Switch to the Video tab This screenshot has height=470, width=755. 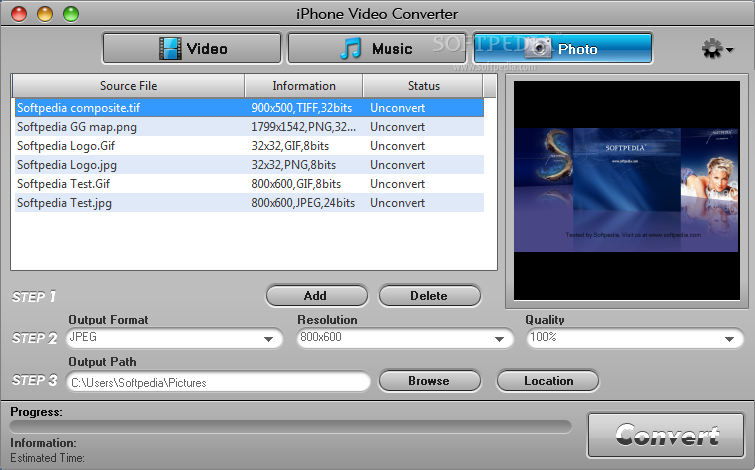(x=192, y=48)
